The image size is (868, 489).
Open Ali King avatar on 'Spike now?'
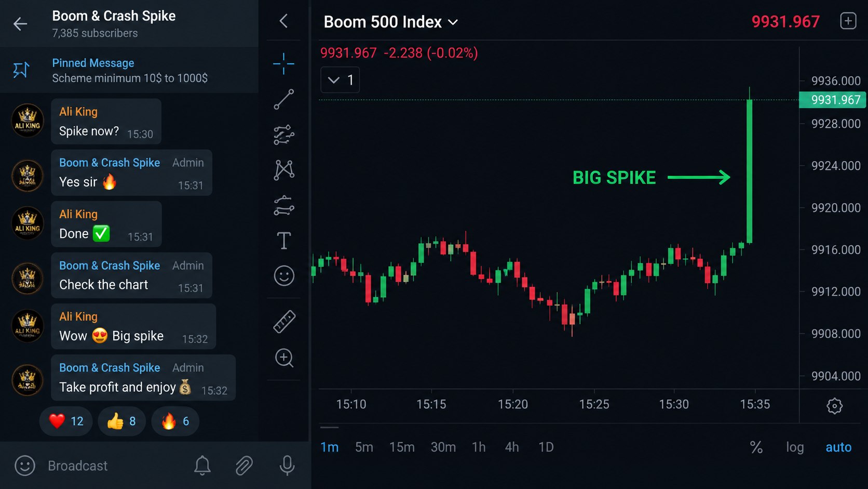point(28,121)
